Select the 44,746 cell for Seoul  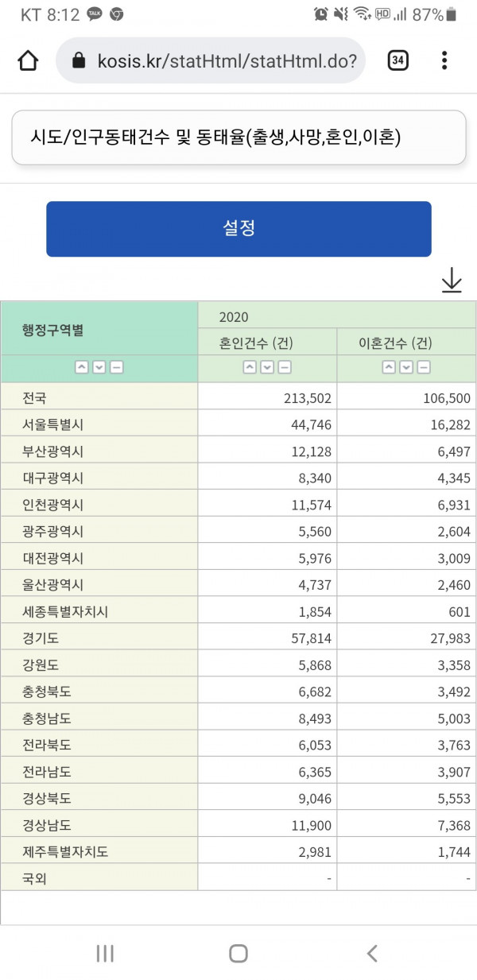(x=268, y=424)
